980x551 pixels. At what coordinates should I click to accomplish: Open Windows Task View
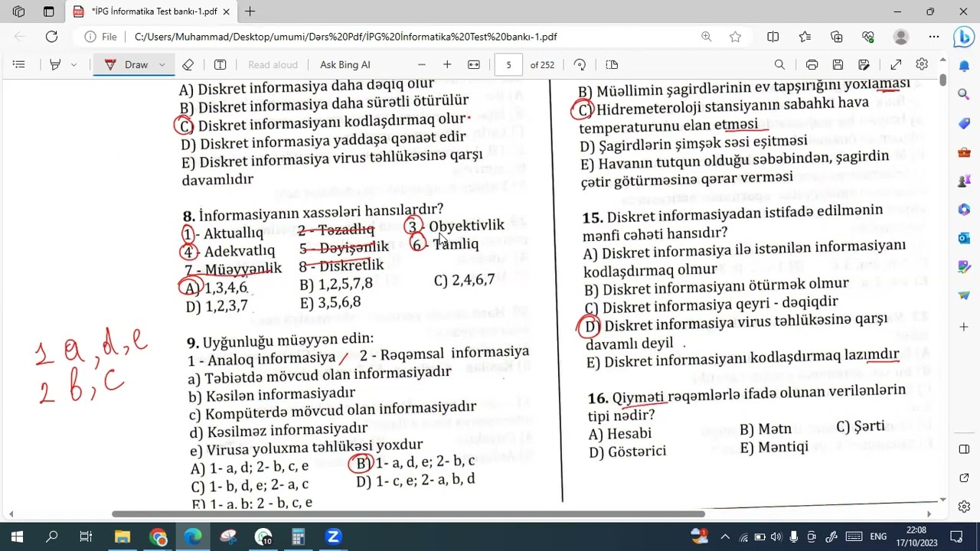[86, 536]
